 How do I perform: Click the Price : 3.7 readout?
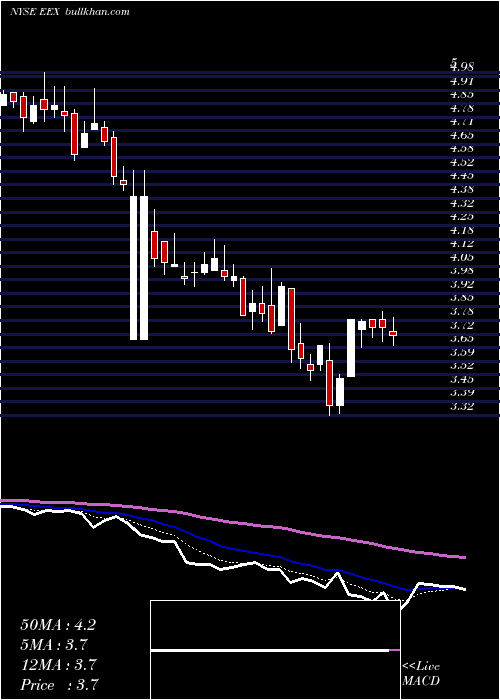click(59, 685)
